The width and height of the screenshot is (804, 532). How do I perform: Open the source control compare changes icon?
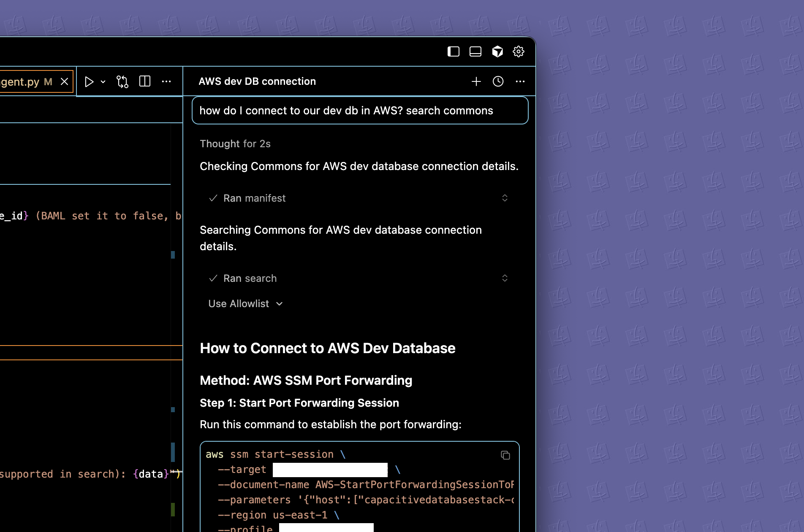pyautogui.click(x=122, y=81)
